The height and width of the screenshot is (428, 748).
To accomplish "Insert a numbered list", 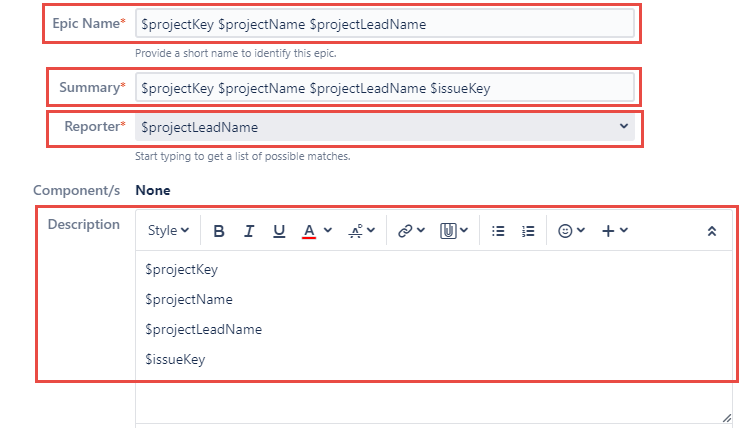I will tap(528, 231).
